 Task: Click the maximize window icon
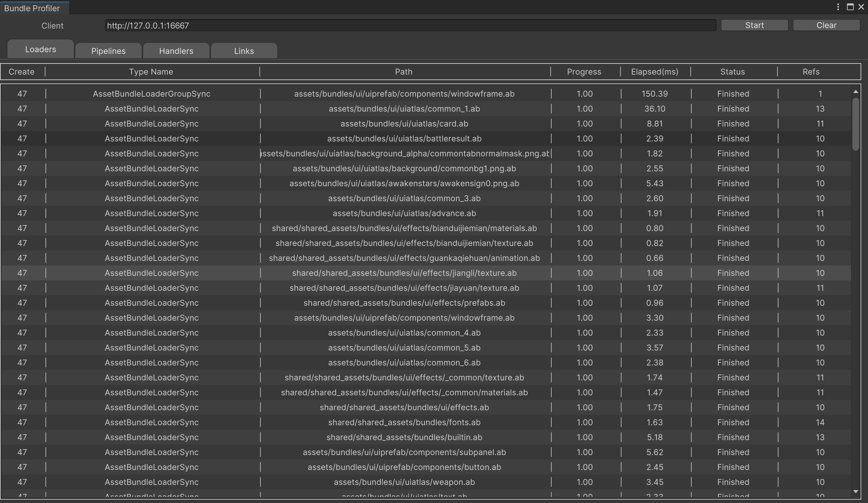tap(850, 7)
